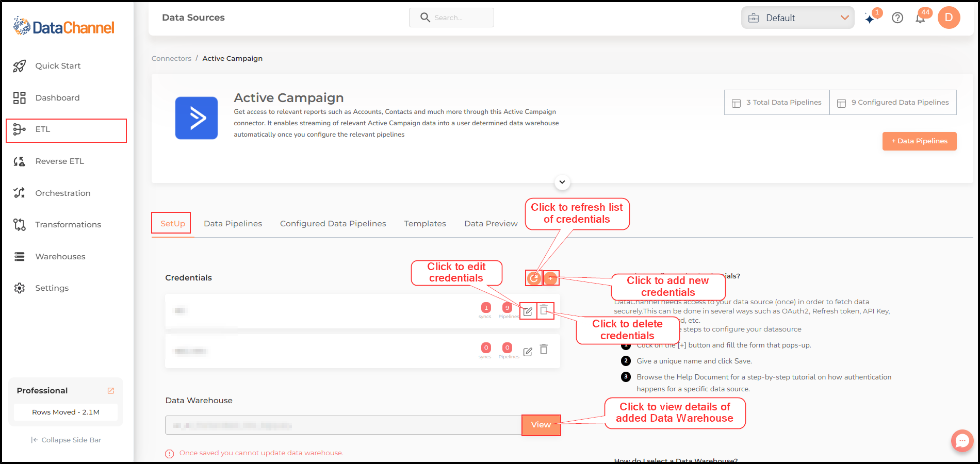Viewport: 980px width, 464px height.
Task: Click the syncs badge showing 1
Action: coord(486,308)
